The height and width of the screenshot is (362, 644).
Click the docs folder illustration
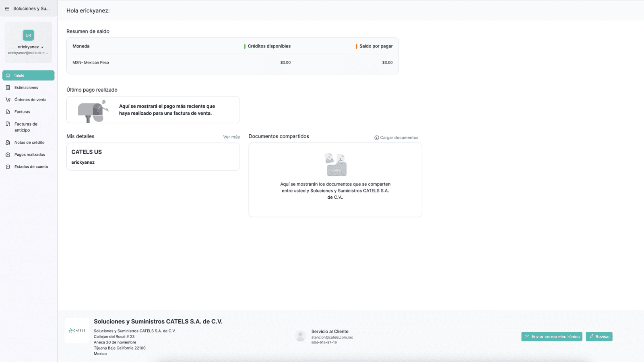tap(335, 165)
